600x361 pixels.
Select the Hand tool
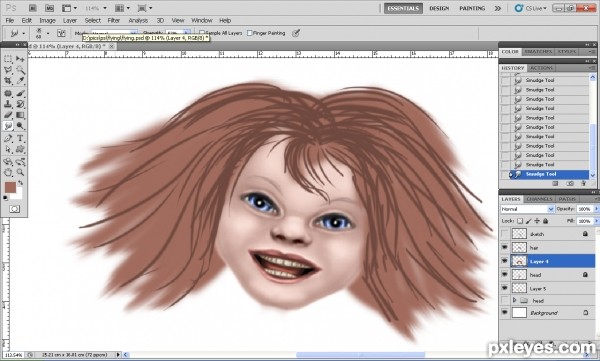pos(8,173)
